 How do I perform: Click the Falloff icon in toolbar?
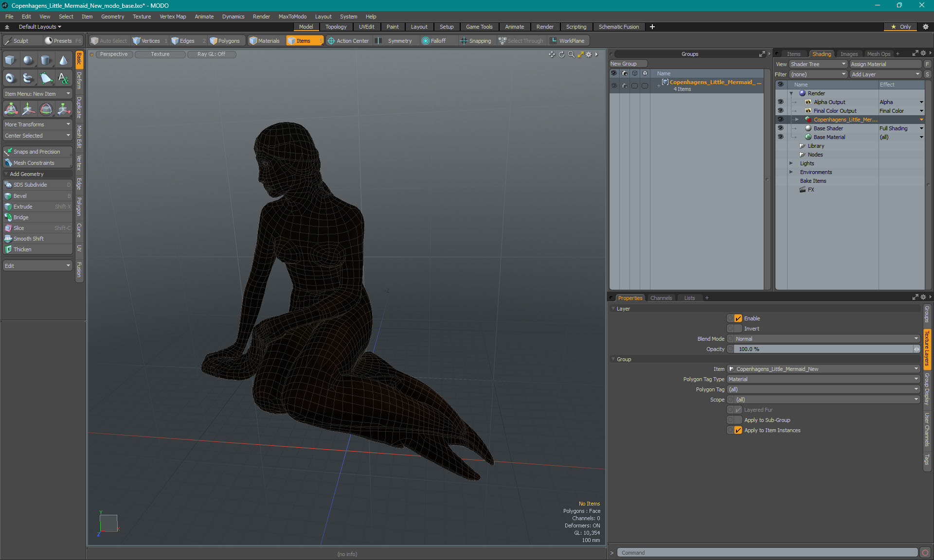pos(426,41)
